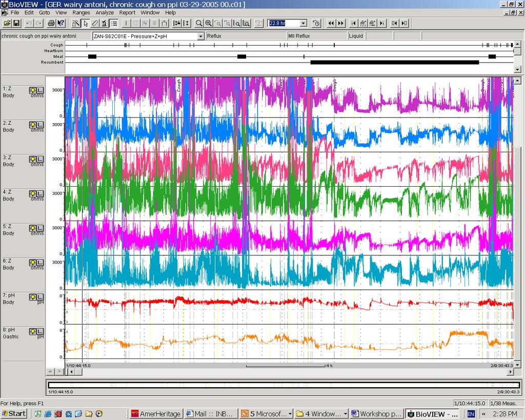Click the Liquid status field

pyautogui.click(x=356, y=36)
